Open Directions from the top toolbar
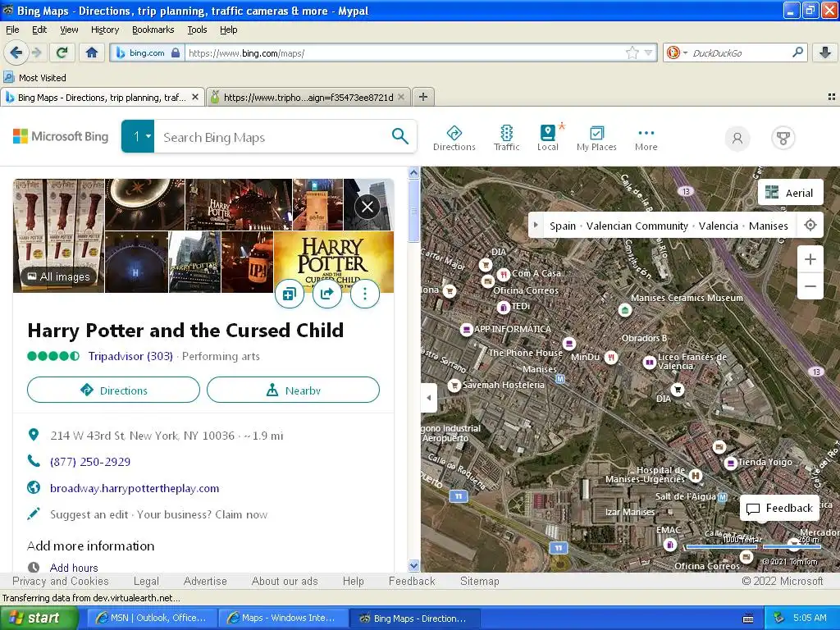 coord(454,138)
